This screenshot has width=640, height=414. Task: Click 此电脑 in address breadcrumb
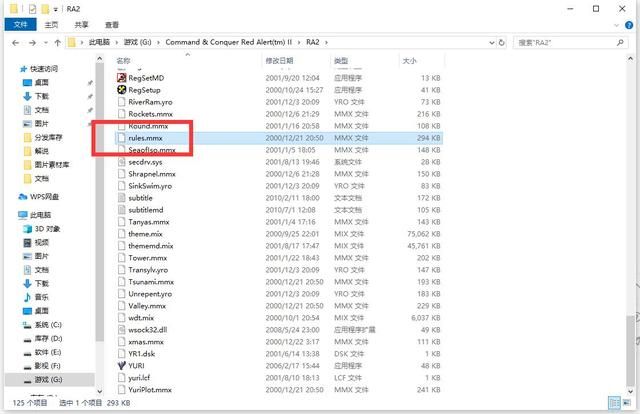(99, 42)
